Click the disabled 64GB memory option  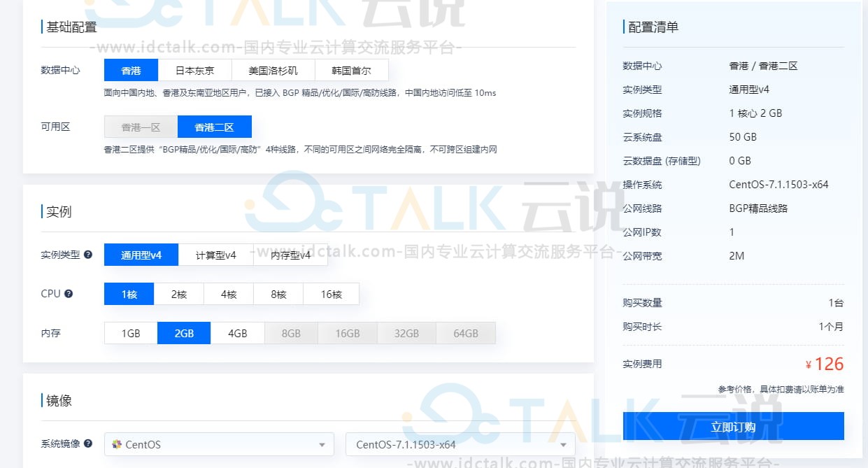point(466,333)
